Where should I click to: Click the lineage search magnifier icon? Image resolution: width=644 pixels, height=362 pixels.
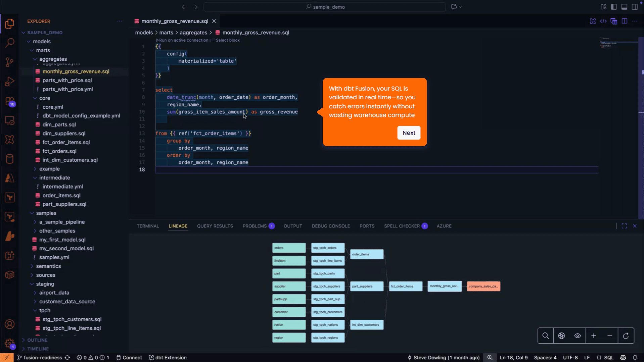click(545, 335)
